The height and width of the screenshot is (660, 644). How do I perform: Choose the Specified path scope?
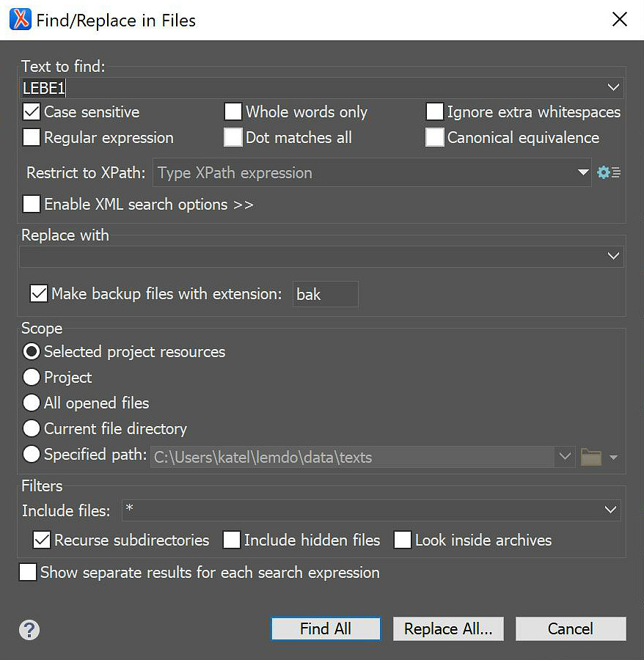(x=30, y=454)
